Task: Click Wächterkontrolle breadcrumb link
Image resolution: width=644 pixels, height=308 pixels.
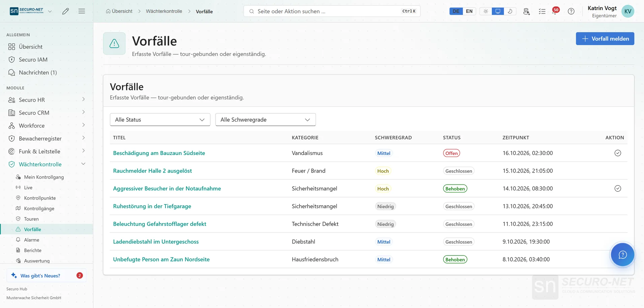Action: (164, 11)
